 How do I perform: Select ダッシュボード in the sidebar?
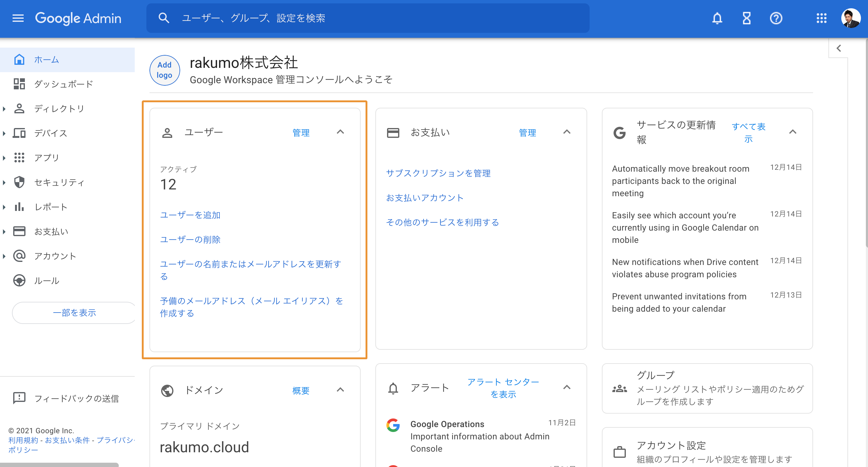[68, 84]
